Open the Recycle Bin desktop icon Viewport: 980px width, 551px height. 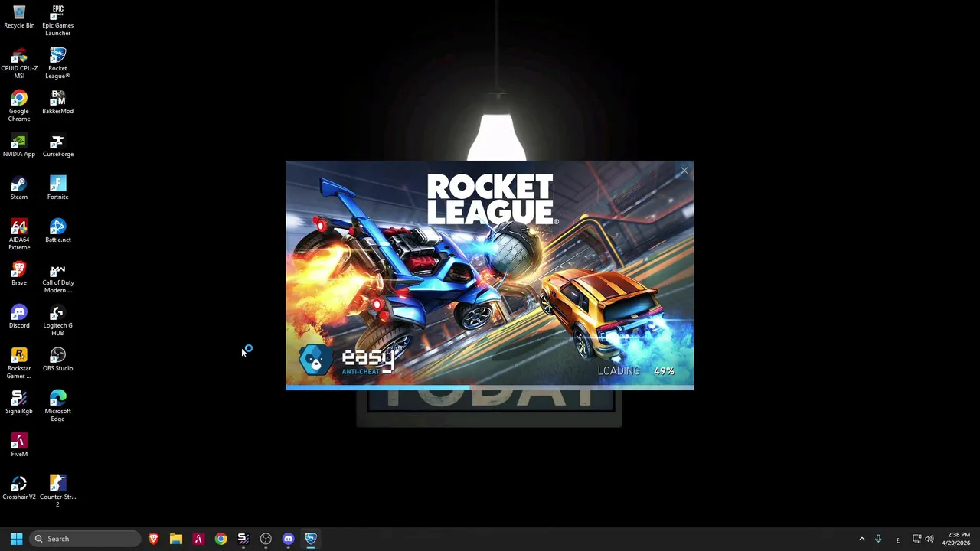(19, 17)
